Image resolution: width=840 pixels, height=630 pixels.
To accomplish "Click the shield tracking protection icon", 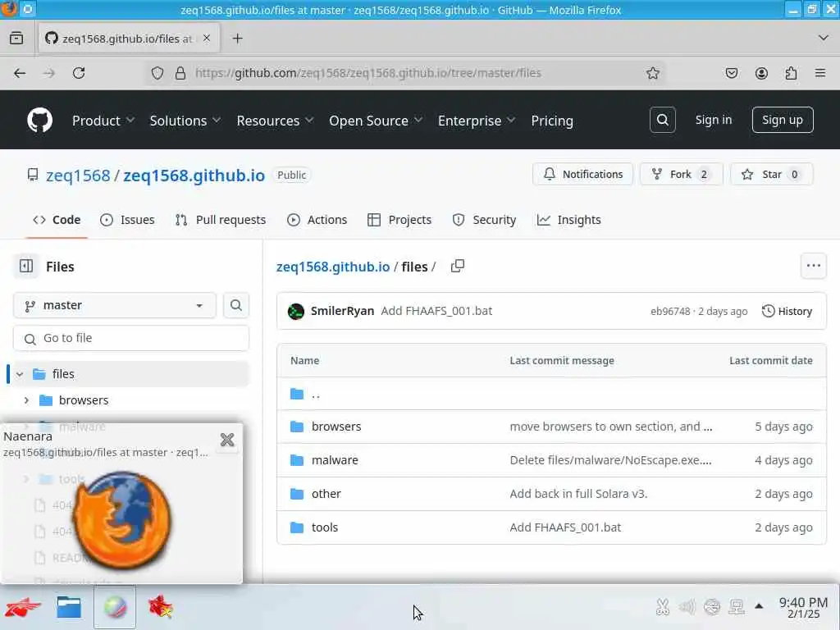I will click(157, 73).
